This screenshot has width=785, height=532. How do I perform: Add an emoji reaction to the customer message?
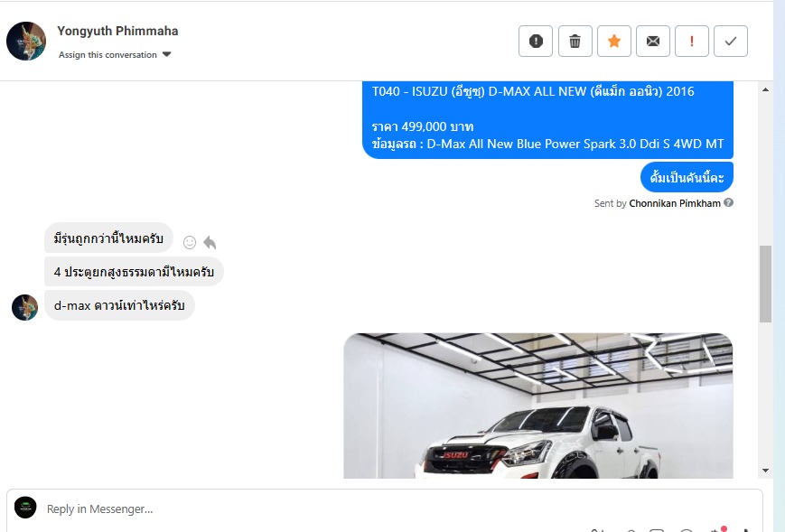tap(190, 242)
